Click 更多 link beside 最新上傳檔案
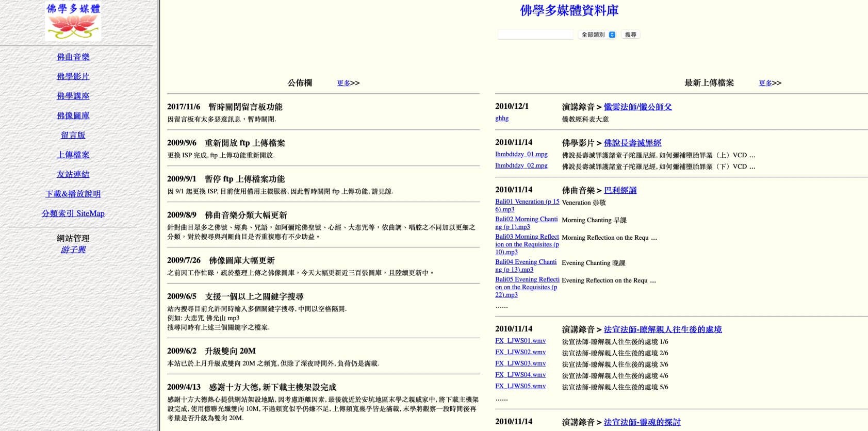This screenshot has height=431, width=868. (765, 83)
